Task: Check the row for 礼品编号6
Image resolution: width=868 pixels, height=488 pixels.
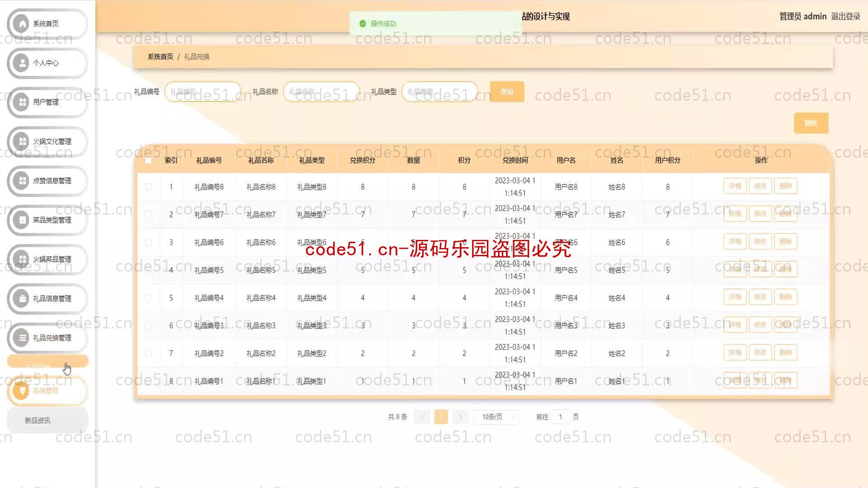Action: click(148, 243)
